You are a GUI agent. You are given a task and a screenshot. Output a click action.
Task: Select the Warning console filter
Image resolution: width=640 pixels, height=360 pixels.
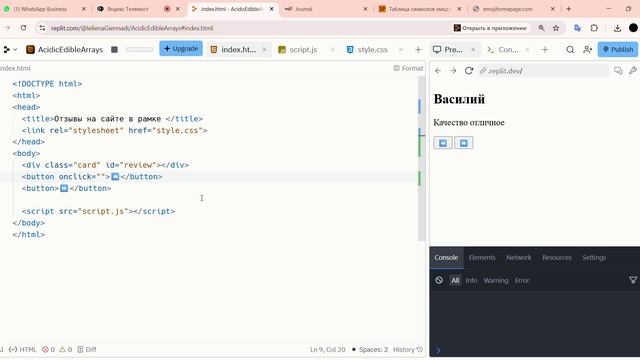pyautogui.click(x=496, y=280)
